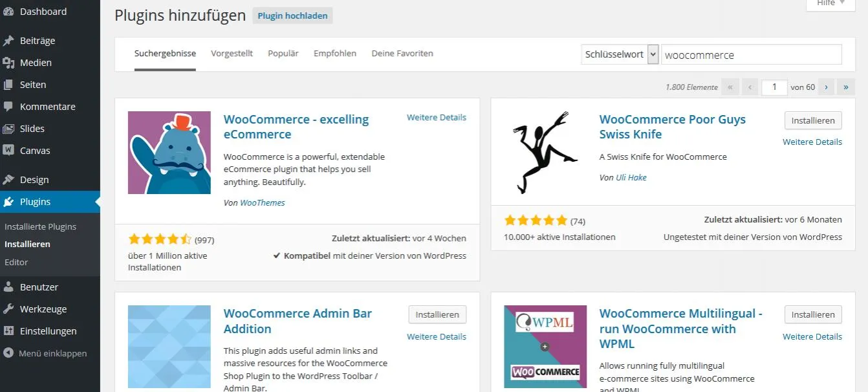Click the Slides image icon
868x392 pixels.
coord(8,129)
